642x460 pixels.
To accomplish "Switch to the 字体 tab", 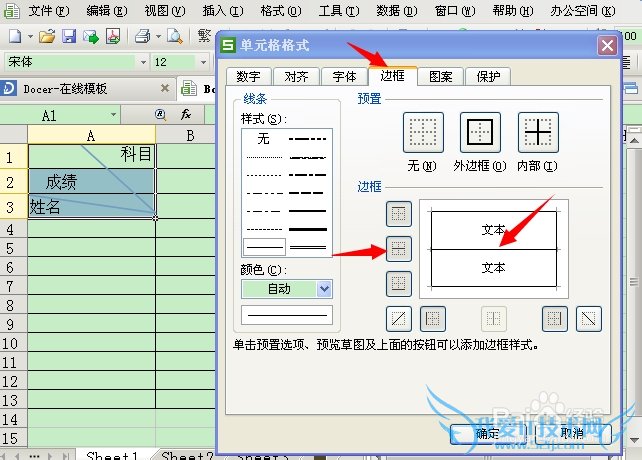I will tap(344, 76).
